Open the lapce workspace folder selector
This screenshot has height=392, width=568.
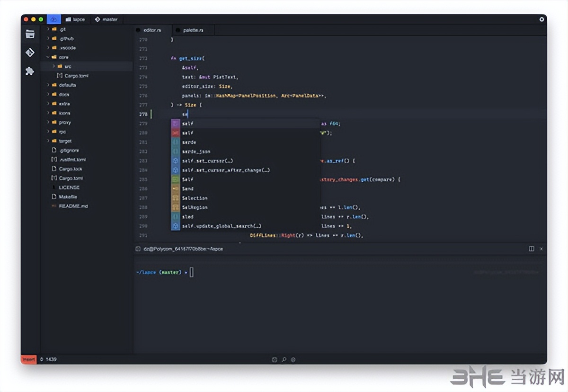tap(76, 19)
